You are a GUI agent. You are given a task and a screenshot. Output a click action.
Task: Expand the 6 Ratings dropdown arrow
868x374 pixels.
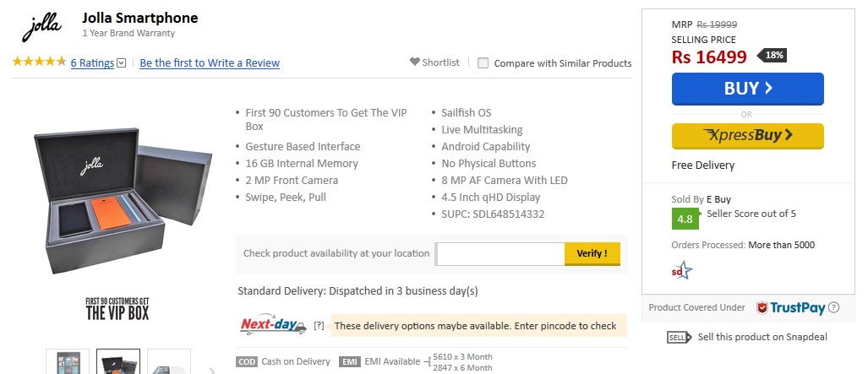[x=122, y=63]
